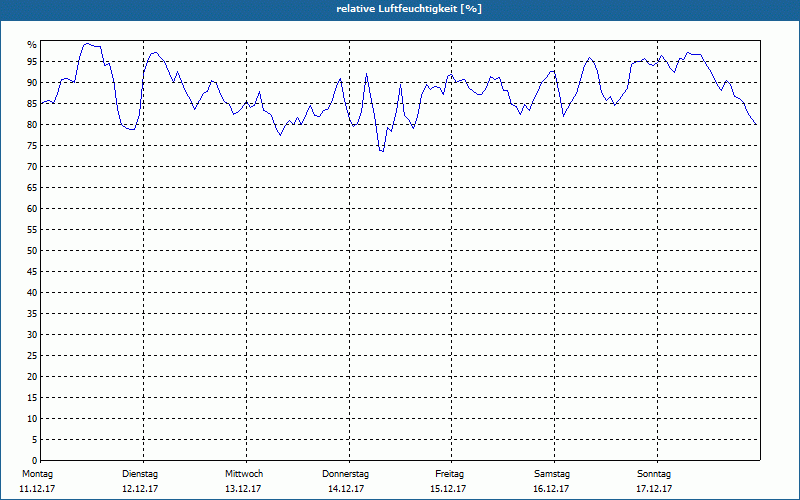Click the y-axis value '80'
The image size is (800, 500).
click(32, 124)
